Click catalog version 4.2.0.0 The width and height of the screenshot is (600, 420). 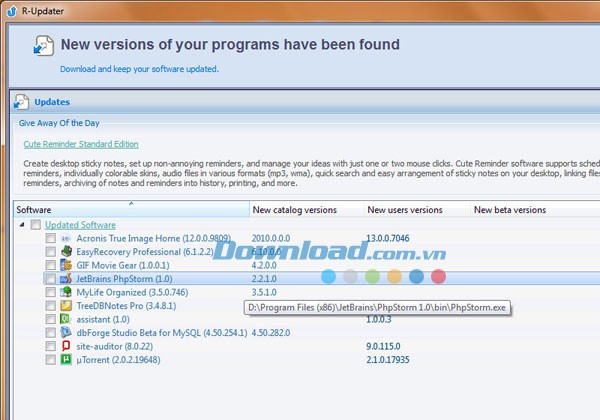(264, 265)
